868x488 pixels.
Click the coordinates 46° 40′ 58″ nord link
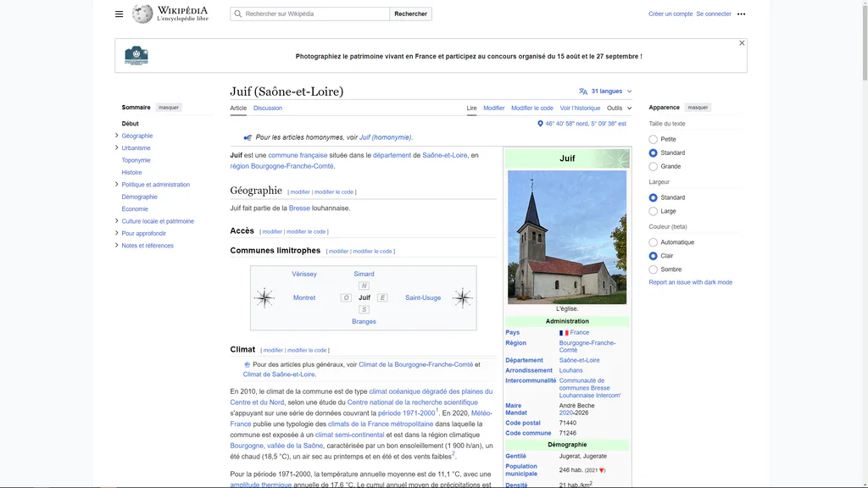coord(585,124)
